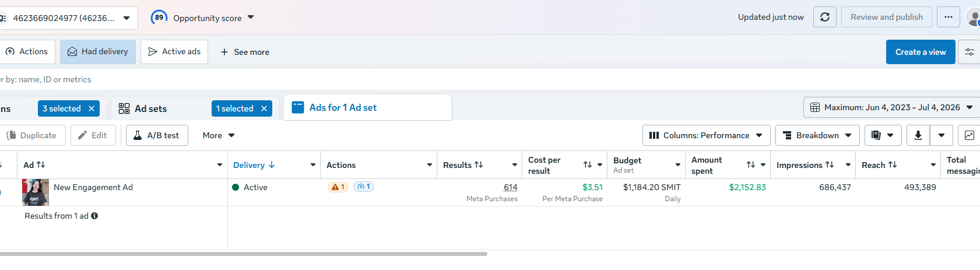Click the refresh icon beside Updated just now
This screenshot has height=270, width=980.
(x=825, y=17)
